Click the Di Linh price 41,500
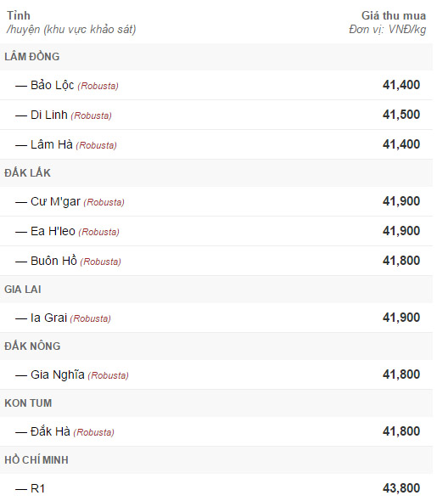 tap(401, 115)
